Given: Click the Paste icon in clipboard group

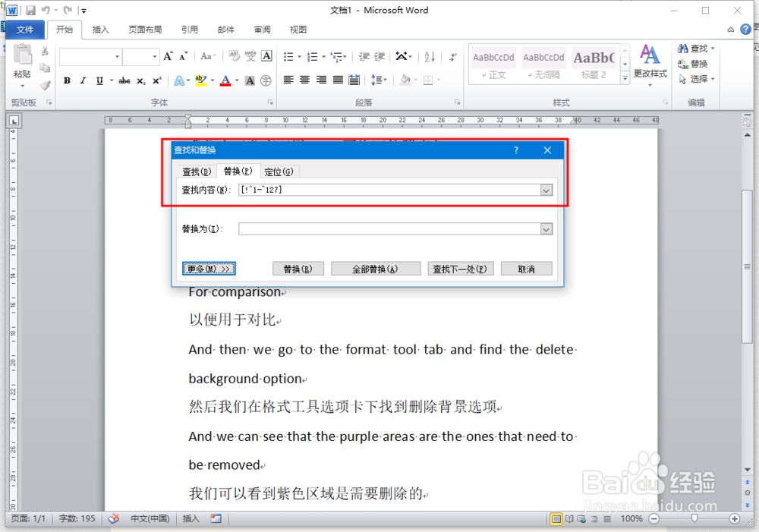Looking at the screenshot, I should [22, 54].
